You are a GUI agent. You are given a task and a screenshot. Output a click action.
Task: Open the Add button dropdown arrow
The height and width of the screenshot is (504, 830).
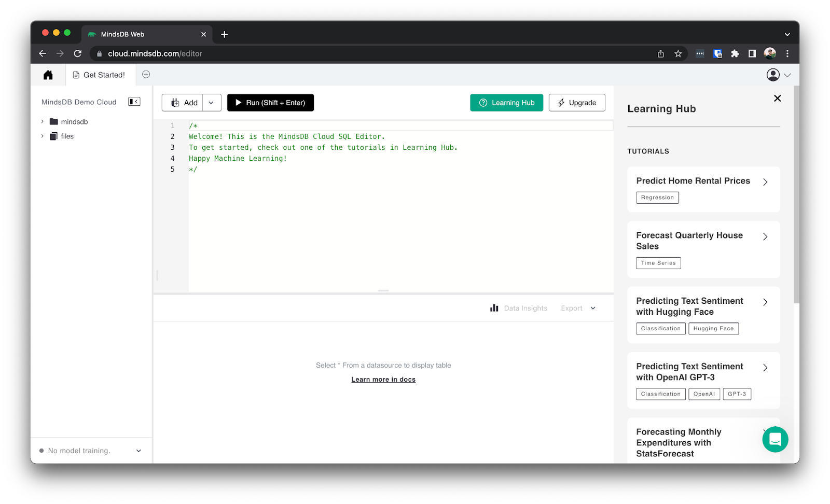[211, 103]
